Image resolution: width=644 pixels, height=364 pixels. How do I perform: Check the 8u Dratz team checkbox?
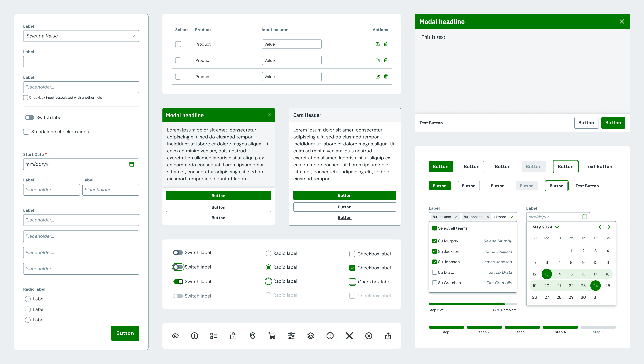click(x=435, y=272)
